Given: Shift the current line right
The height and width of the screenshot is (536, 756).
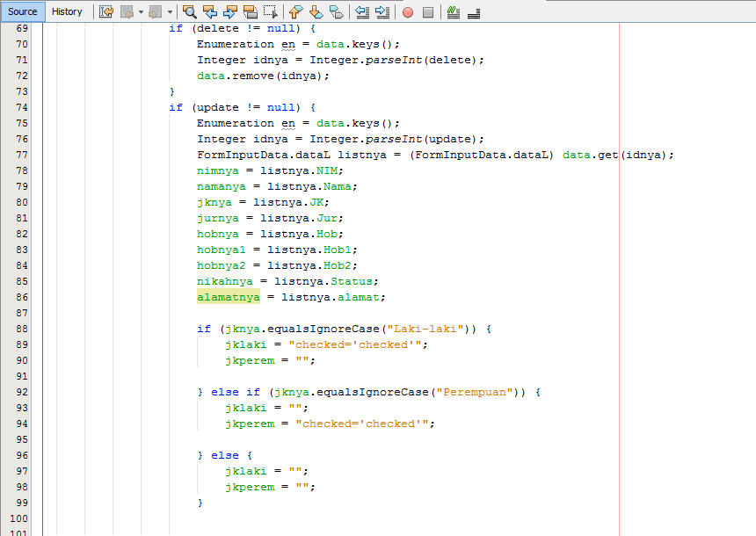Looking at the screenshot, I should click(382, 11).
